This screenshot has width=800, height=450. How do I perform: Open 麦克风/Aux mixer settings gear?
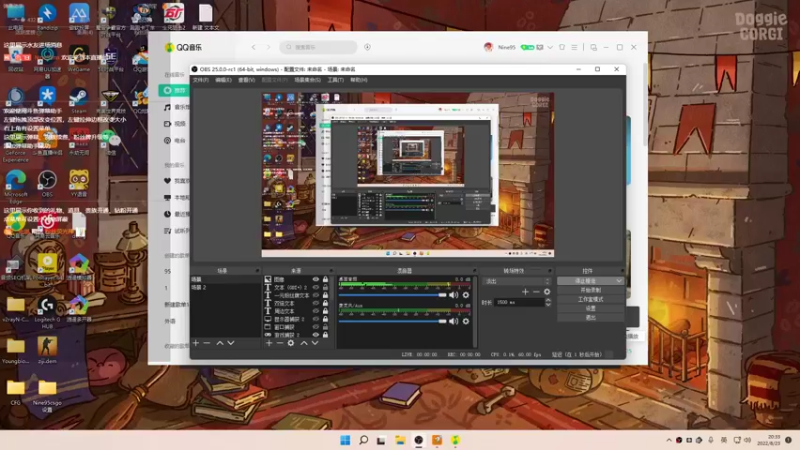click(465, 321)
